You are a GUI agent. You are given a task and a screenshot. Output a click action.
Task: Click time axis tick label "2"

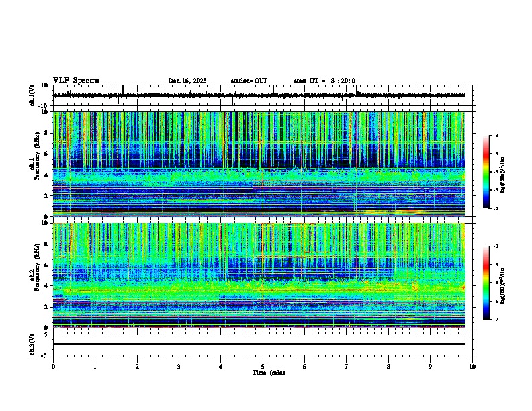pos(137,367)
